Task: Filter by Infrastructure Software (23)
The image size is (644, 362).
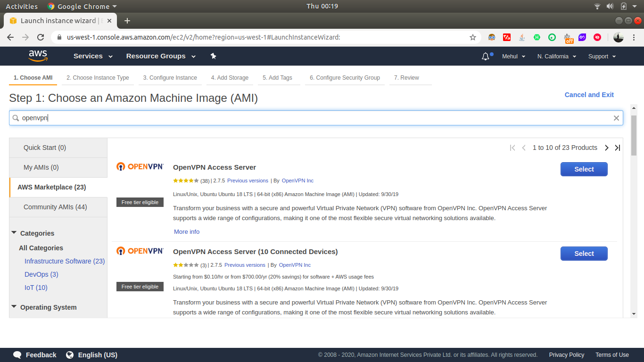Action: point(65,261)
